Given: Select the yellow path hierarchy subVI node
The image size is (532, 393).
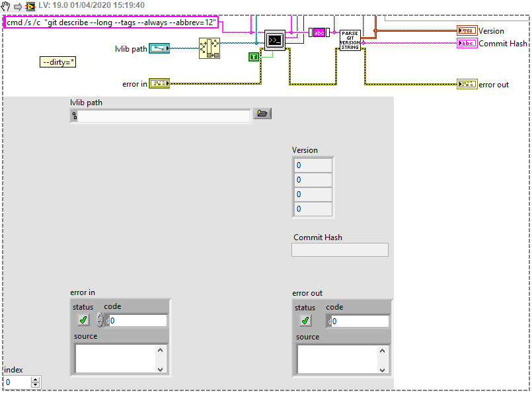Looking at the screenshot, I should point(209,48).
